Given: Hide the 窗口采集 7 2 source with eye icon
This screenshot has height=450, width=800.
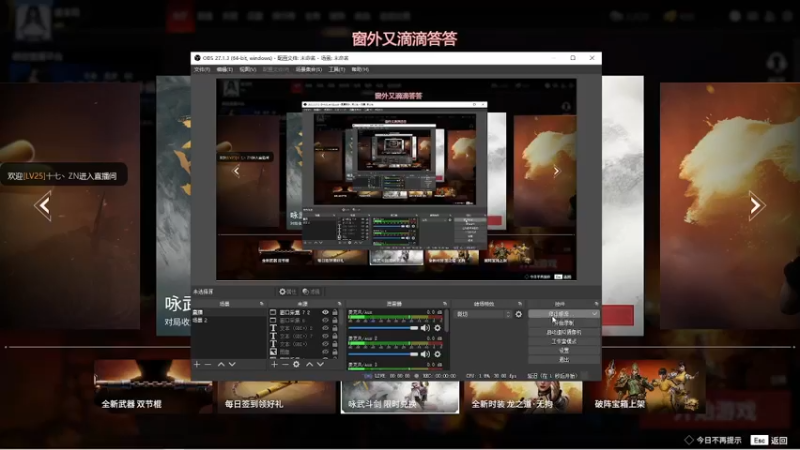Looking at the screenshot, I should coord(326,312).
